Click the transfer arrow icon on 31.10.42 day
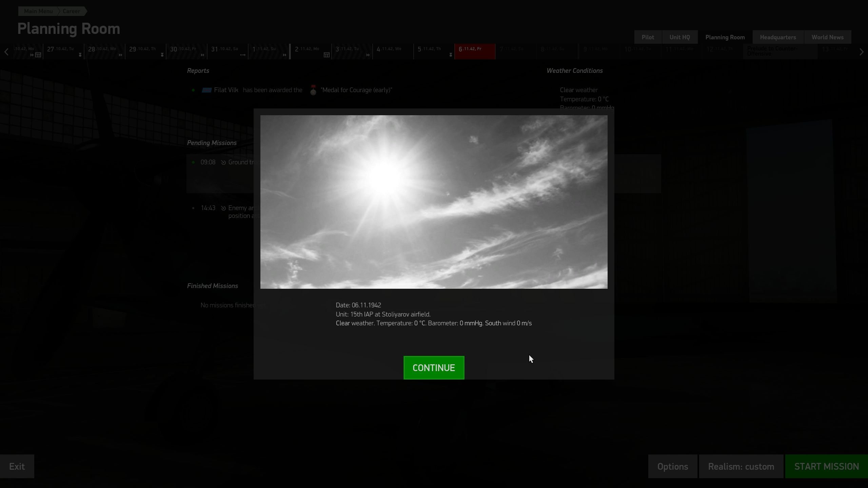The height and width of the screenshot is (488, 868). tap(243, 55)
